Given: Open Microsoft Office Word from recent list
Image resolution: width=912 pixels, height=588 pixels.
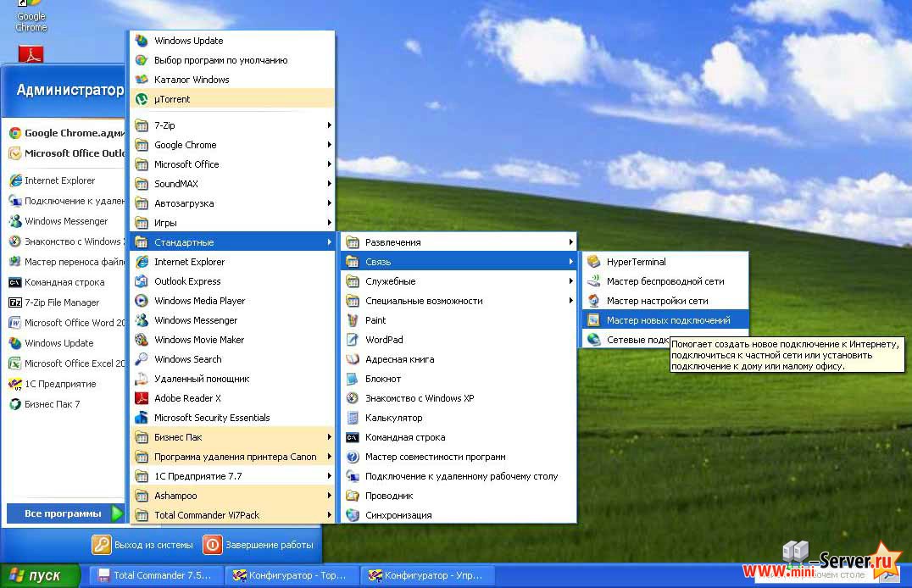Looking at the screenshot, I should [65, 323].
